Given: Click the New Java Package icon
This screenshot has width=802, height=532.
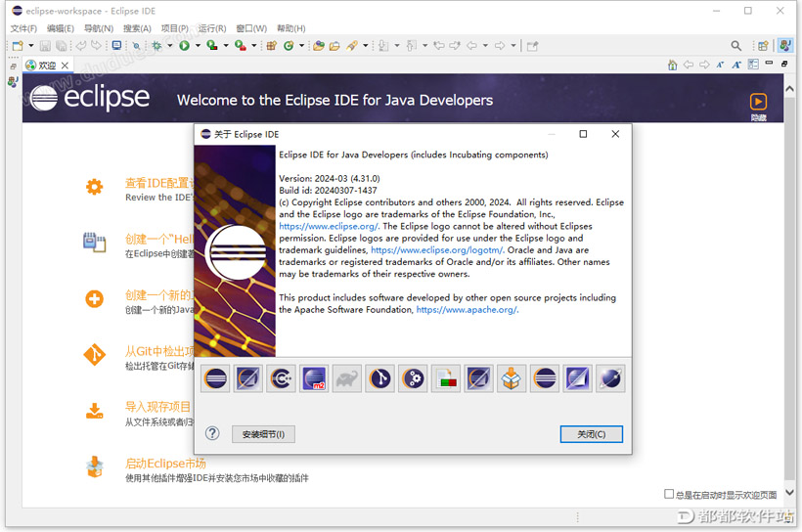Looking at the screenshot, I should pos(272,46).
